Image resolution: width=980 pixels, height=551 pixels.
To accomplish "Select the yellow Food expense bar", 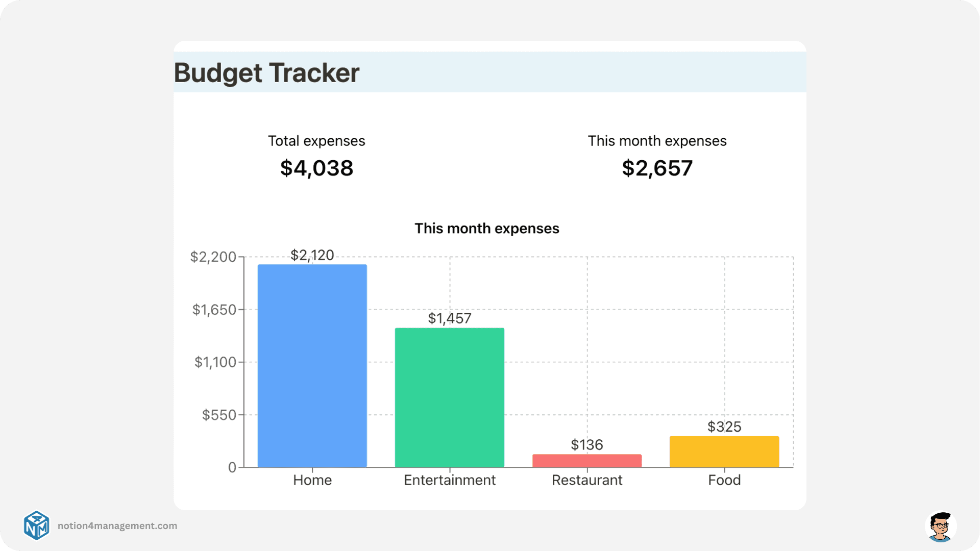I will [724, 451].
